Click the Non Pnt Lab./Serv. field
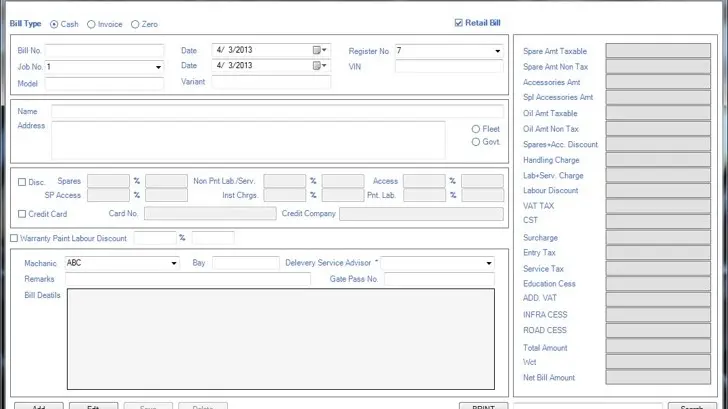 [x=285, y=181]
